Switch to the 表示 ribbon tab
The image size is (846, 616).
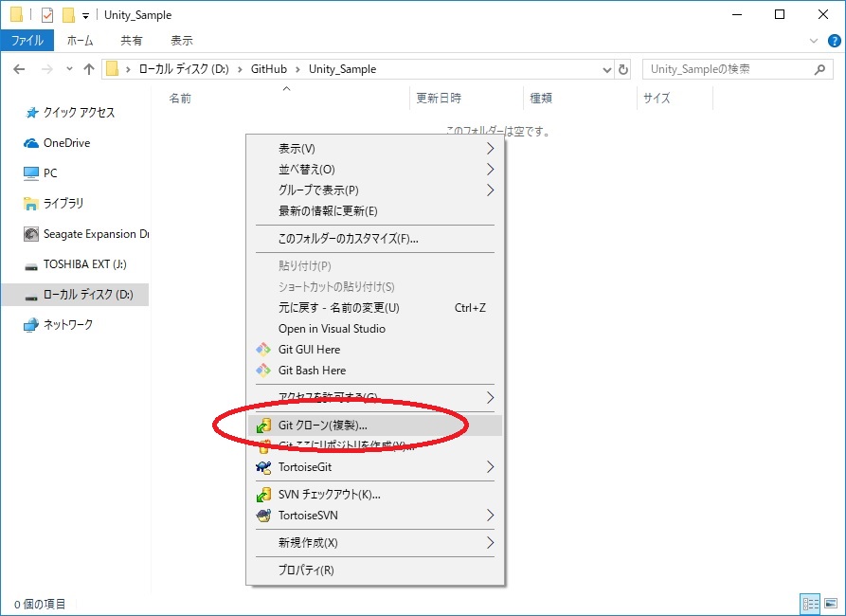tap(182, 40)
